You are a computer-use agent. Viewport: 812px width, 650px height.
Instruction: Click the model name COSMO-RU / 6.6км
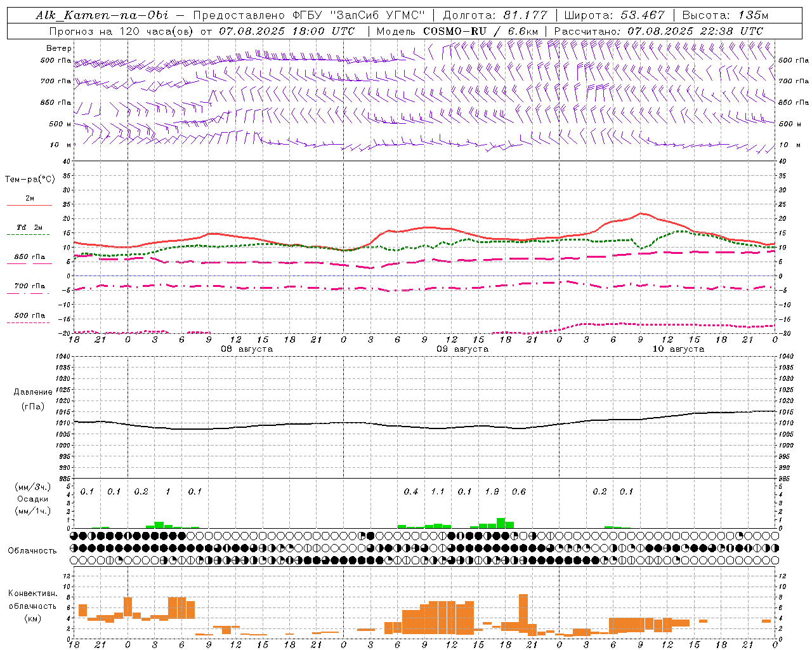(x=481, y=30)
